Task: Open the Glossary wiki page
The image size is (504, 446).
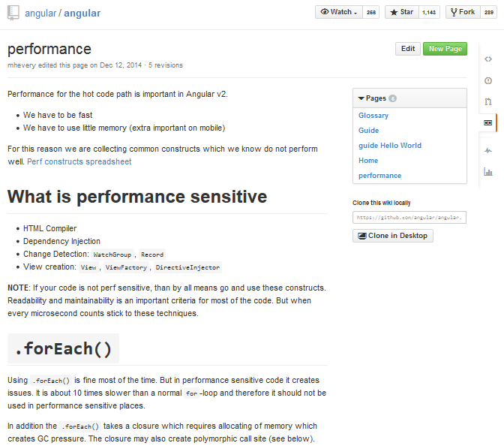Action: pyautogui.click(x=373, y=115)
